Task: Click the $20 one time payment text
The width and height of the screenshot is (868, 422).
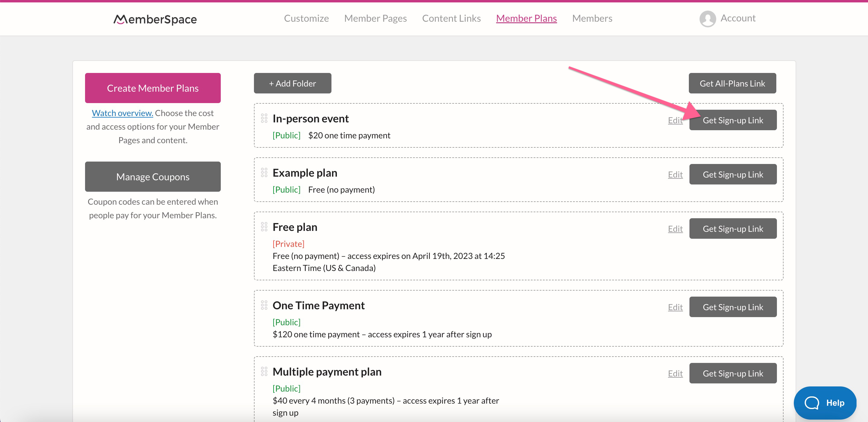Action: pos(349,135)
